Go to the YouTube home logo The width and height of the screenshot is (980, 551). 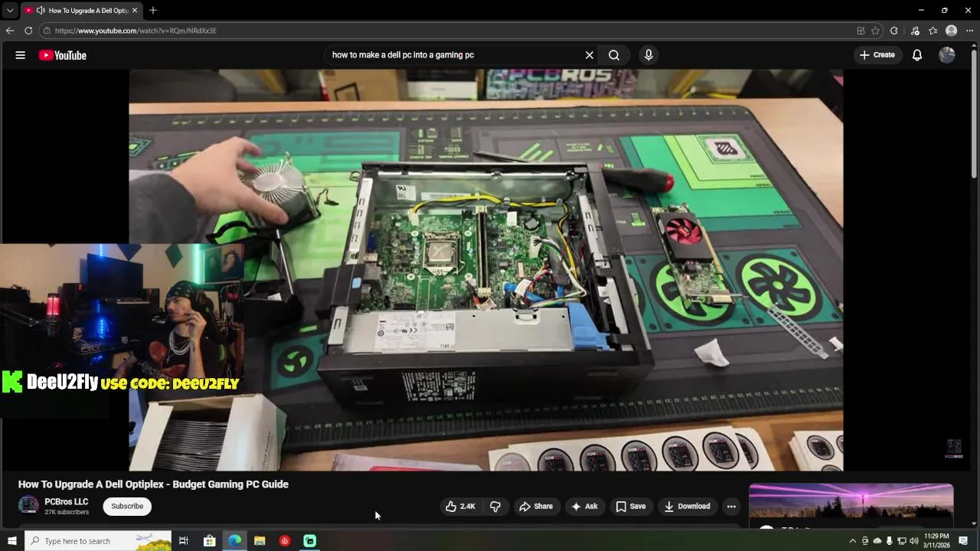63,55
